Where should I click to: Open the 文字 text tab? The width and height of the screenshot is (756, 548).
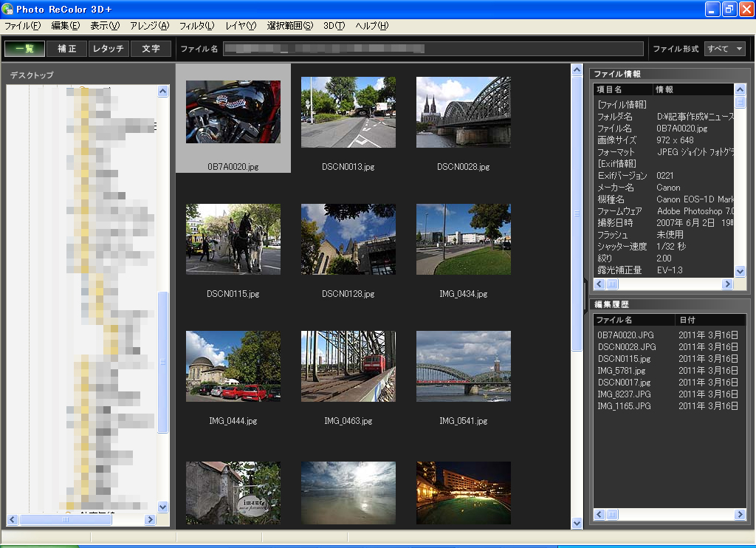[x=151, y=49]
